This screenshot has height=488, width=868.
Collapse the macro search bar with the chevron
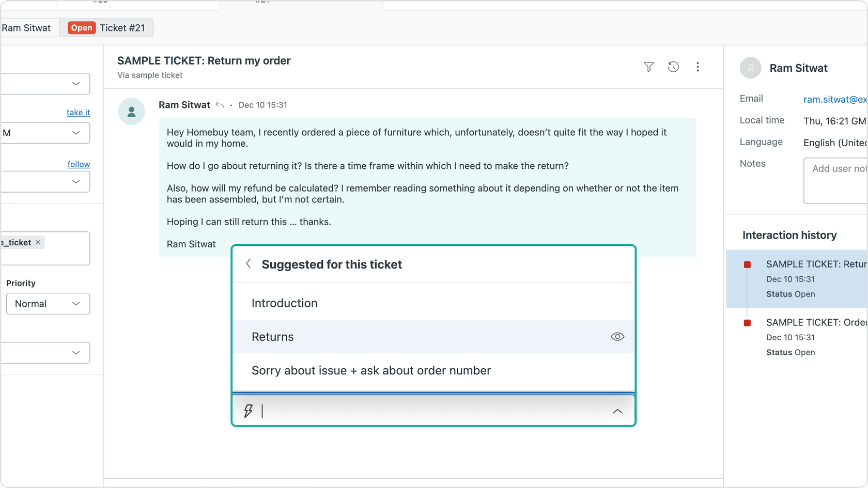[x=617, y=412]
